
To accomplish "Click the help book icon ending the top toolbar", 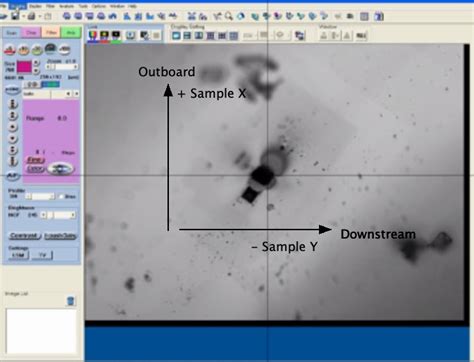I will point(379,16).
